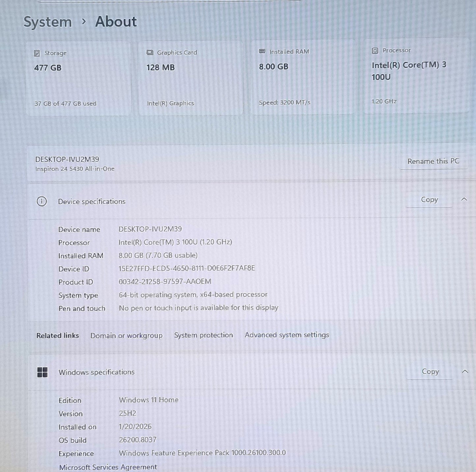The width and height of the screenshot is (476, 472).
Task: Click the System type label
Action: 78,296
